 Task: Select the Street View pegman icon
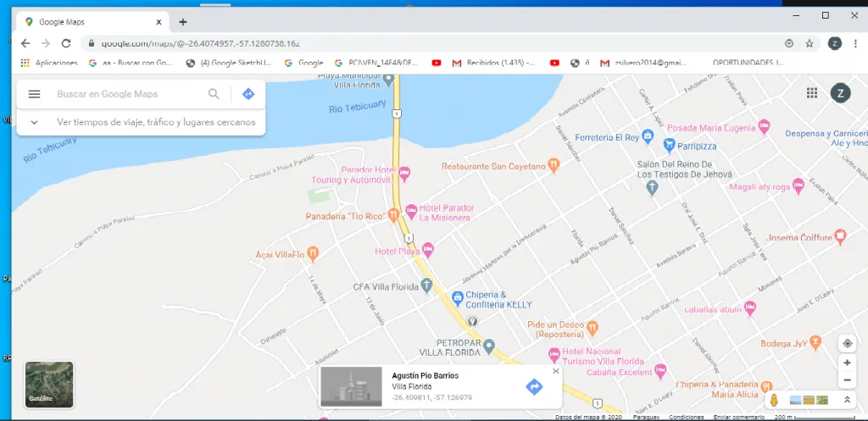pyautogui.click(x=775, y=400)
